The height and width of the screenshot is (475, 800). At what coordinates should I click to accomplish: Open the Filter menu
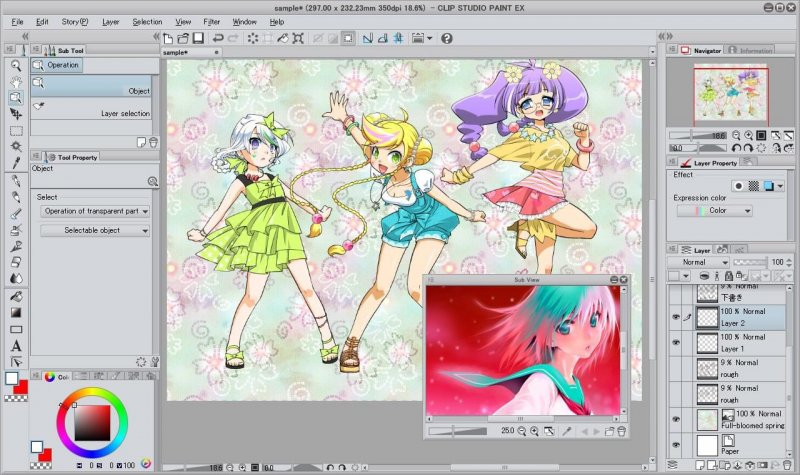pyautogui.click(x=211, y=22)
